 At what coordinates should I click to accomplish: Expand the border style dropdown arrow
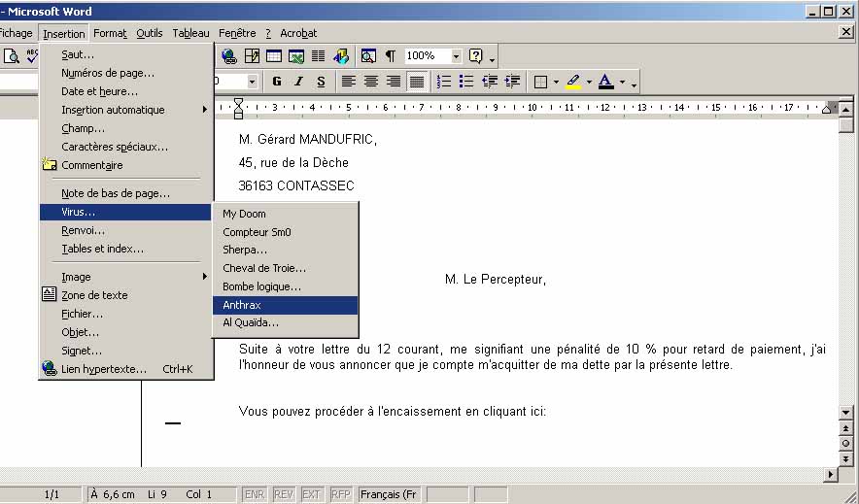(556, 83)
